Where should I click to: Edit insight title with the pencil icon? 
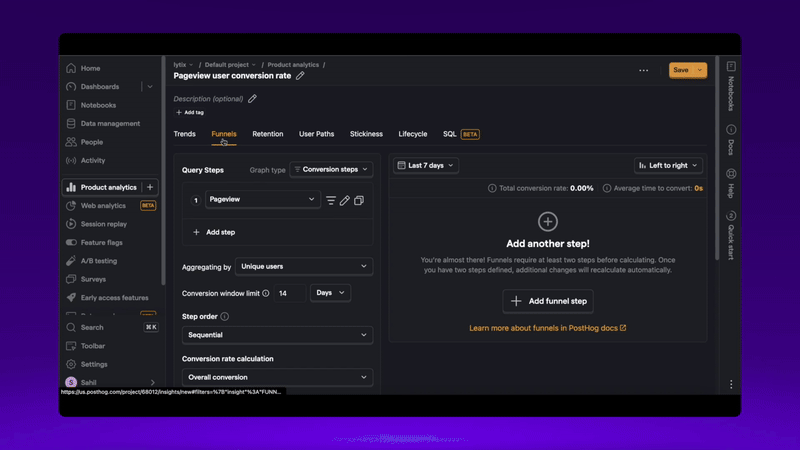click(300, 76)
